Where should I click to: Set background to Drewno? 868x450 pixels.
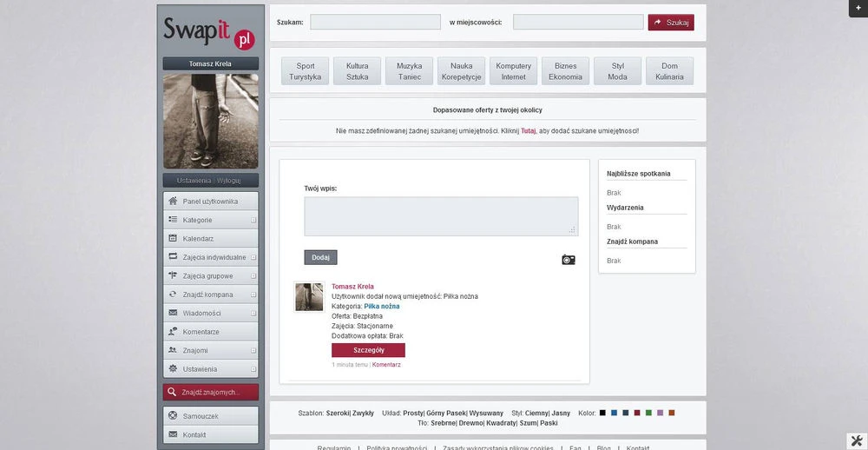pyautogui.click(x=471, y=423)
